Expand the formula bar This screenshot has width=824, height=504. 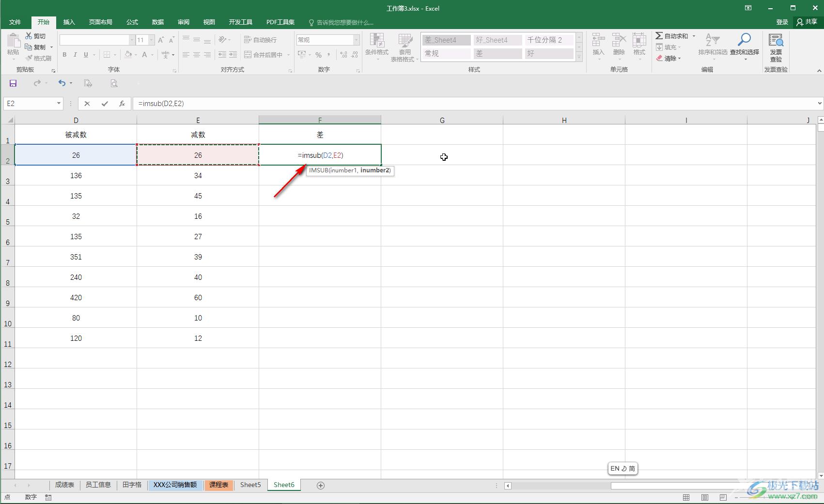tap(819, 103)
